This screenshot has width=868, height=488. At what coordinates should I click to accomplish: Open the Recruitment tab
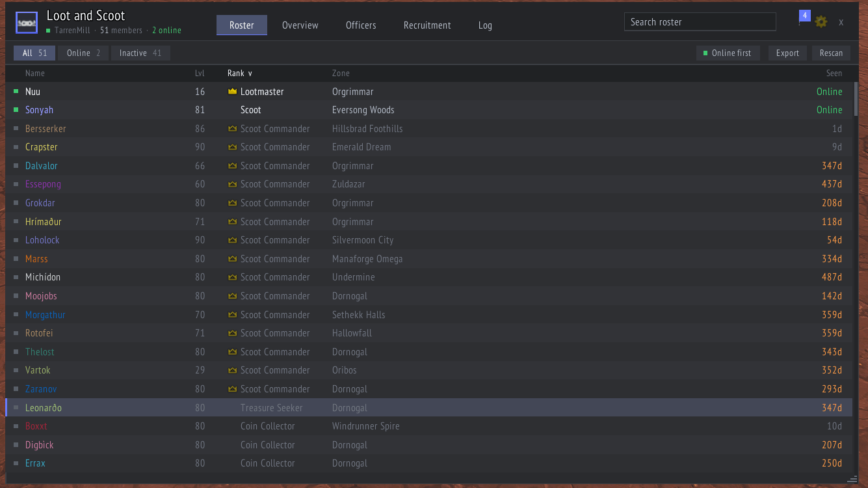427,25
